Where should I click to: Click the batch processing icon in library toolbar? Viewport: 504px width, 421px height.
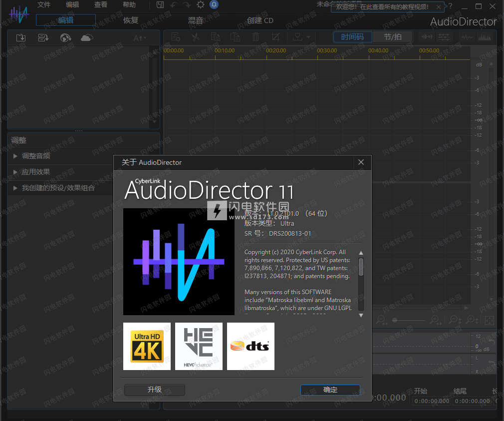click(43, 38)
